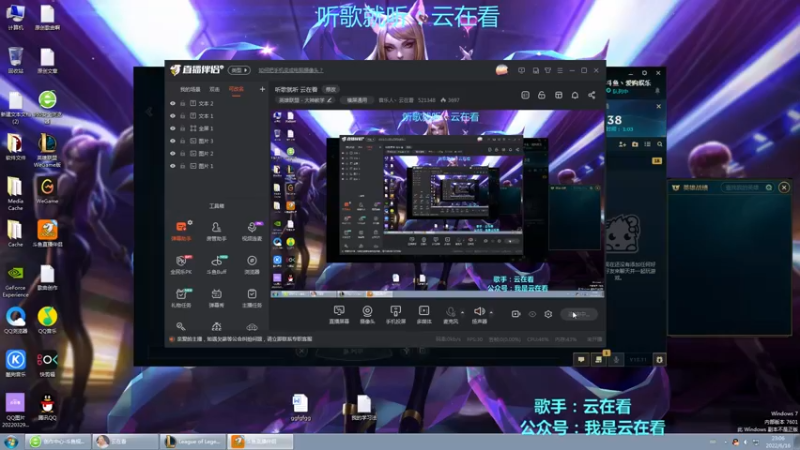Add a new scene with plus button

pos(262,89)
